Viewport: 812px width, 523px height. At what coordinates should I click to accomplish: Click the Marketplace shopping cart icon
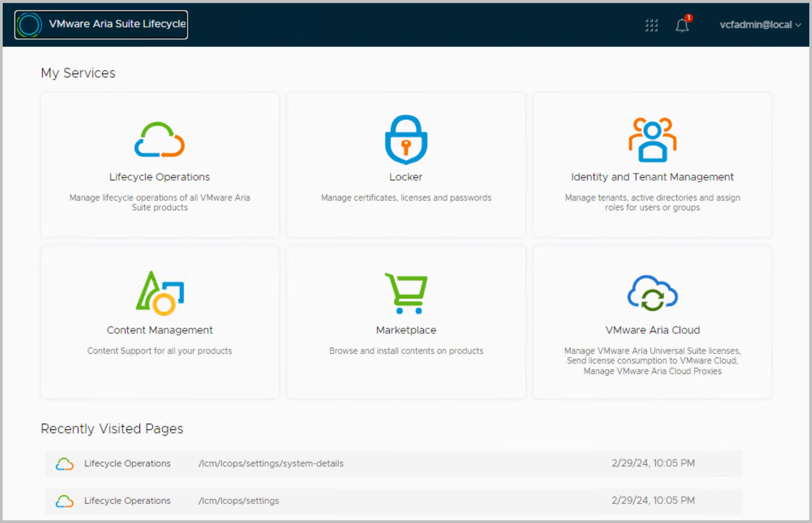pos(406,293)
